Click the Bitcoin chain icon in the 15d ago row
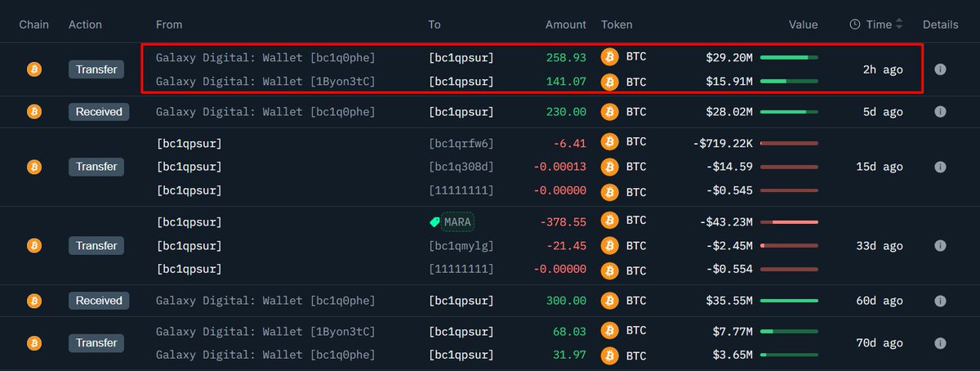Viewport: 980px width, 371px height. pyautogui.click(x=34, y=167)
